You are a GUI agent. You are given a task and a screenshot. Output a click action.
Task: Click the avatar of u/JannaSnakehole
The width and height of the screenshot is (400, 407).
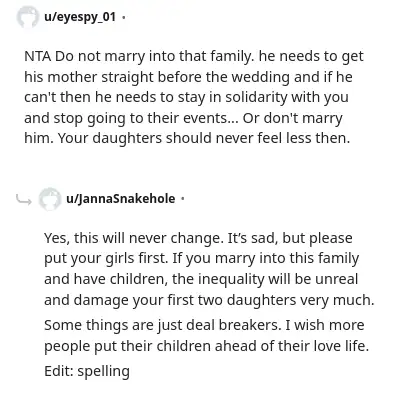(50, 199)
